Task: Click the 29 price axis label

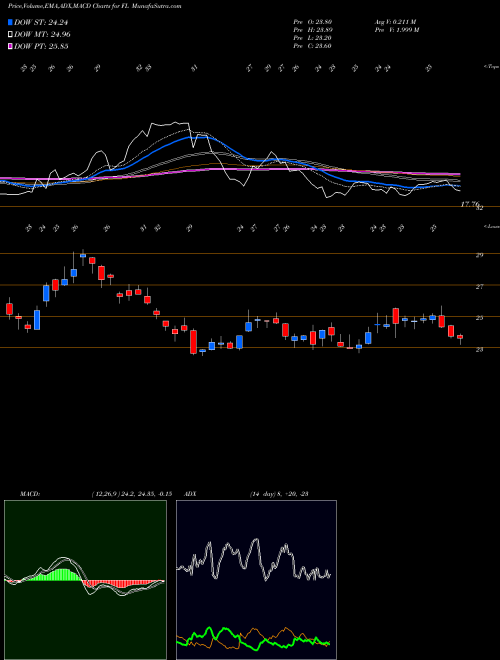Action: pyautogui.click(x=479, y=255)
